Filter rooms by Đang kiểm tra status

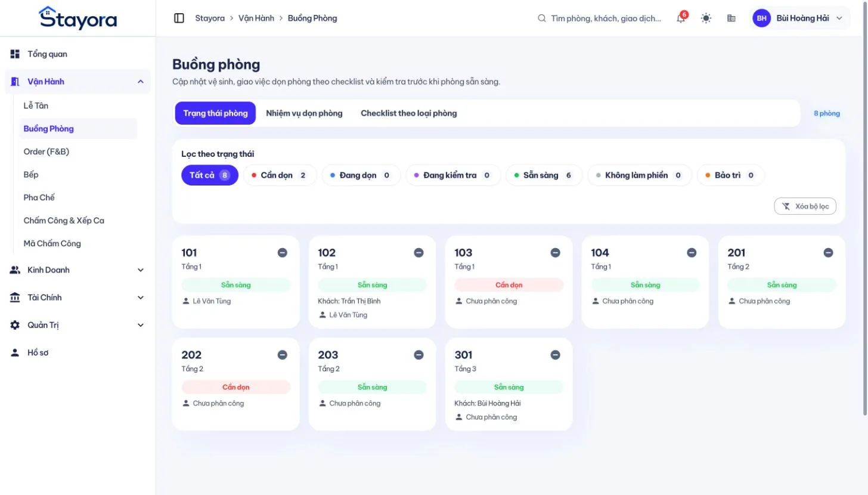coord(453,175)
